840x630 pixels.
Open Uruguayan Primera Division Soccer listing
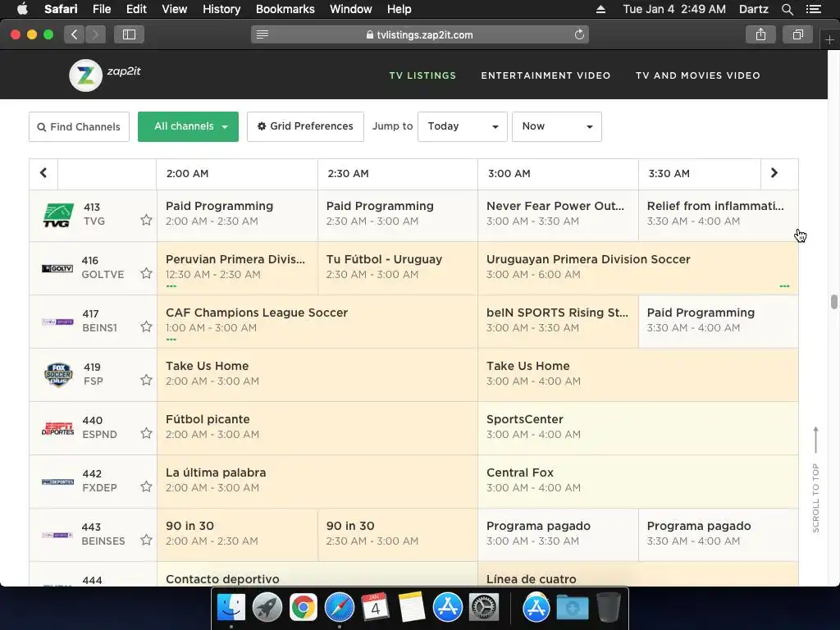[637, 268]
